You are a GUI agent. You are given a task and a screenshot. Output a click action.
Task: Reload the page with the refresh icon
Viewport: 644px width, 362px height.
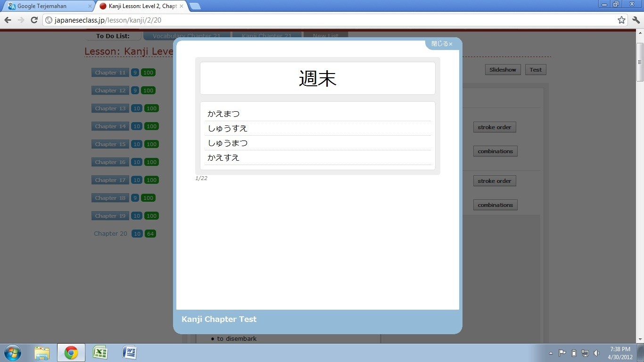pos(34,20)
